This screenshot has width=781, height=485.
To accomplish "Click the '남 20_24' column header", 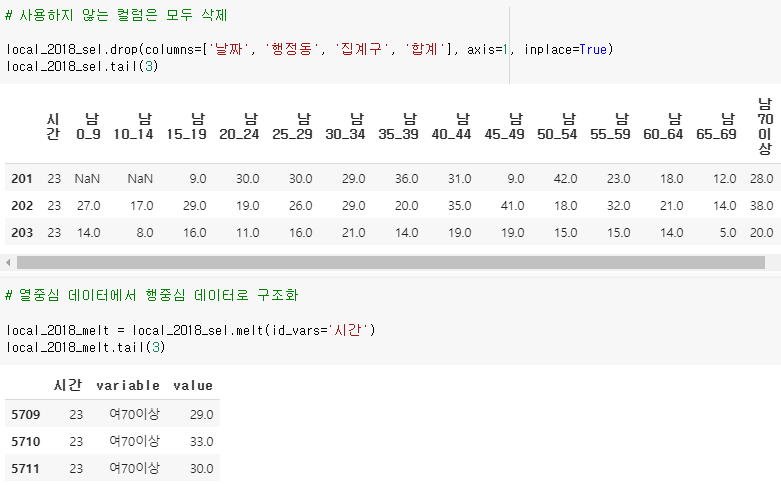I will [x=239, y=126].
